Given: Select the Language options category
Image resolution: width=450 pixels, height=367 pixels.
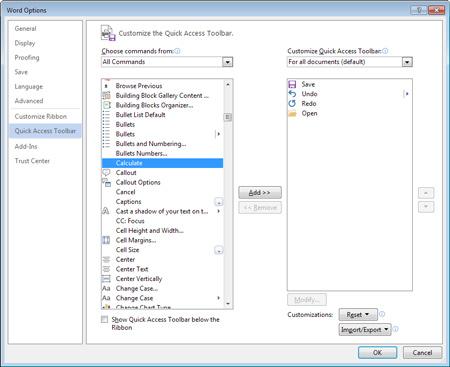Looking at the screenshot, I should pyautogui.click(x=29, y=87).
